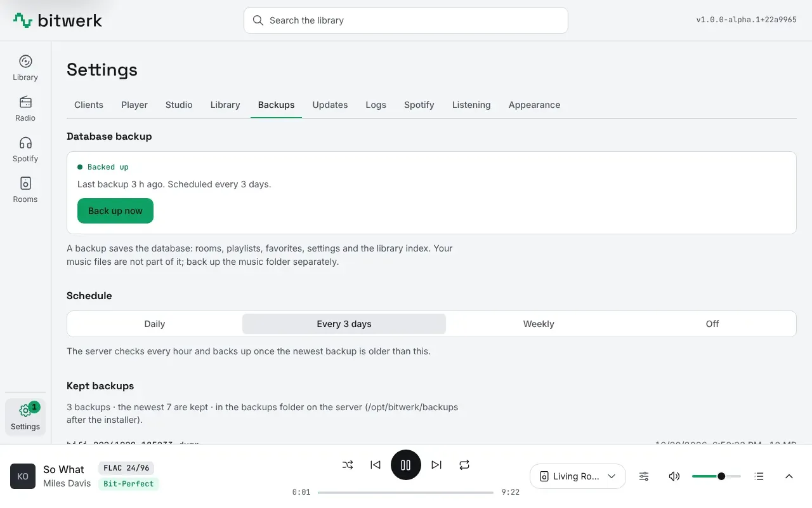This screenshot has height=508, width=812.
Task: Click the KO album art thumbnail
Action: pos(23,476)
